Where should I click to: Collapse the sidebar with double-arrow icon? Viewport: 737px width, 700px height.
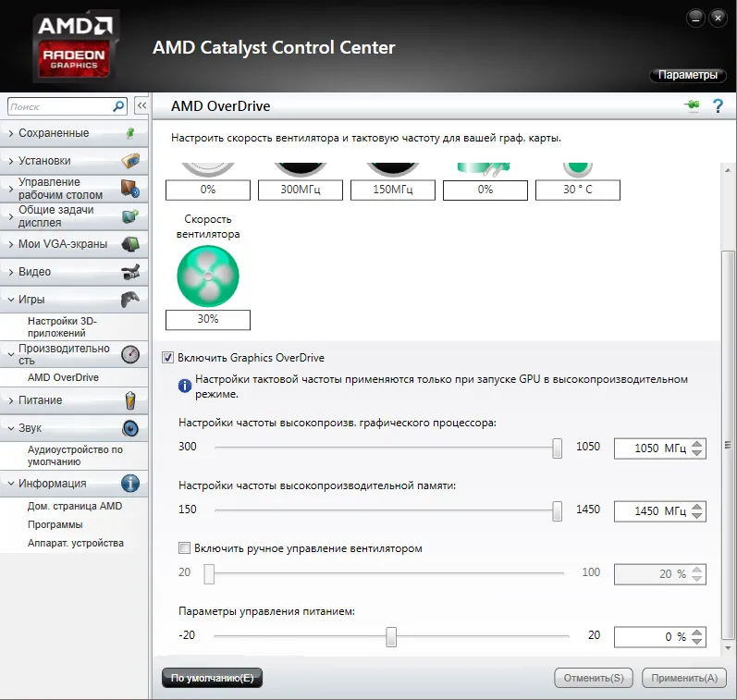[141, 106]
